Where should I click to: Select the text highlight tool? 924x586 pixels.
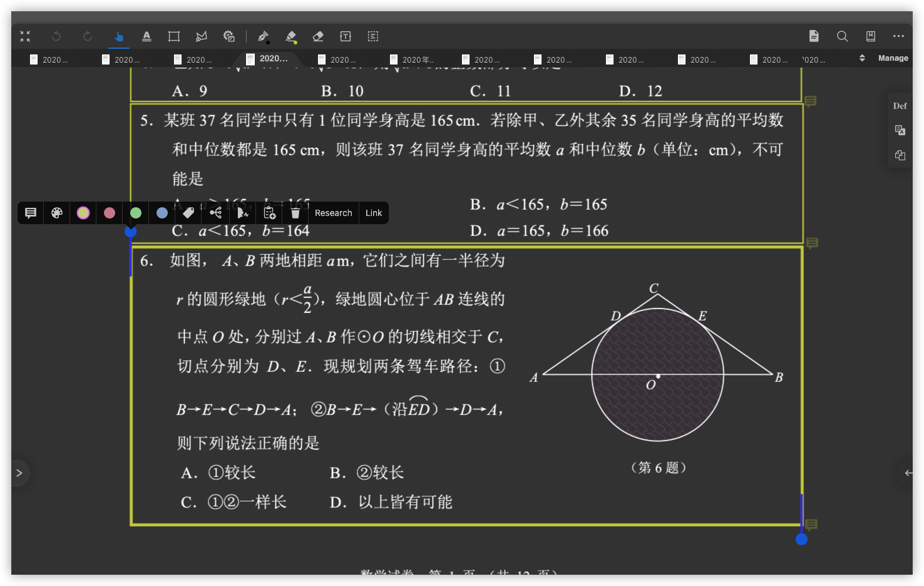(x=146, y=36)
